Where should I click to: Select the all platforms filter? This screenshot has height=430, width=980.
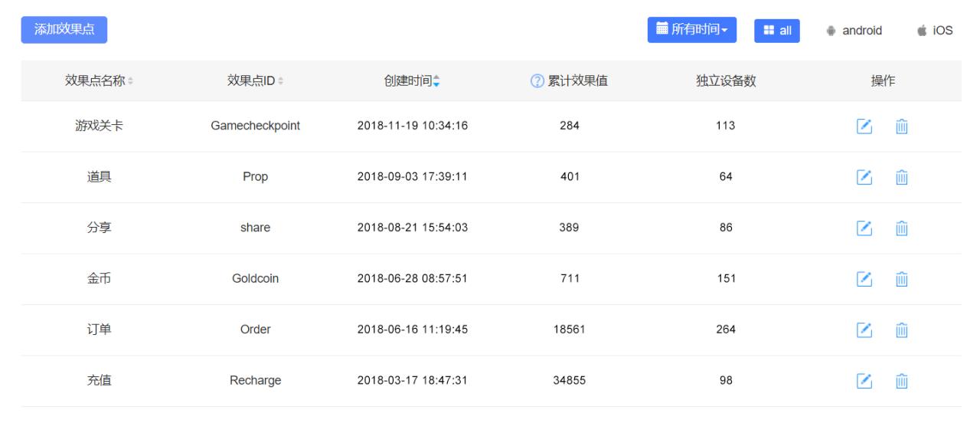coord(777,31)
